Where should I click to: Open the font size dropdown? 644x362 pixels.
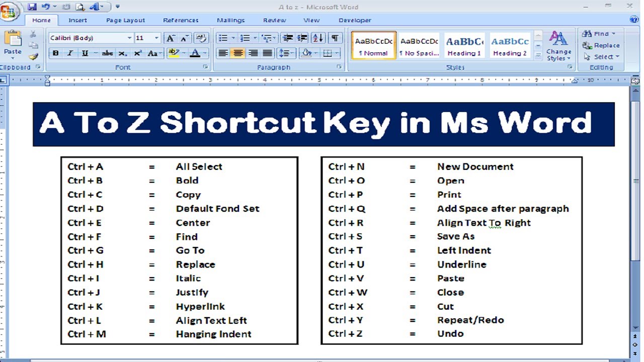pyautogui.click(x=156, y=38)
